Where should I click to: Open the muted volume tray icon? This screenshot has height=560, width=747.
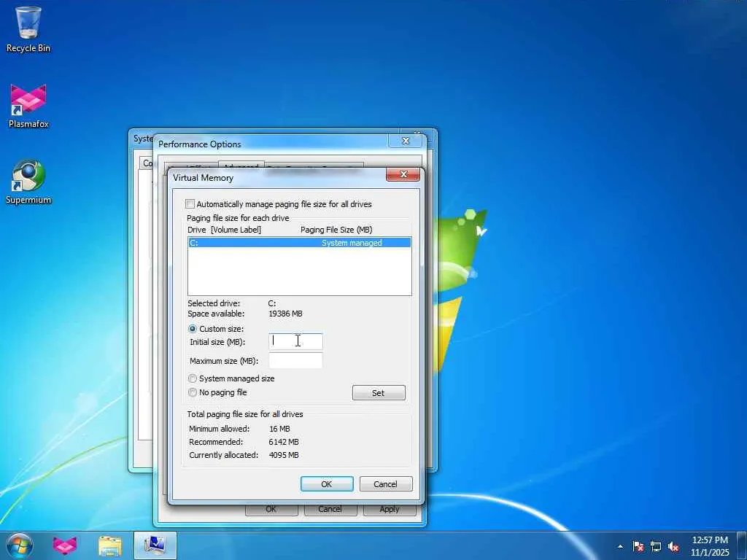[x=673, y=546]
